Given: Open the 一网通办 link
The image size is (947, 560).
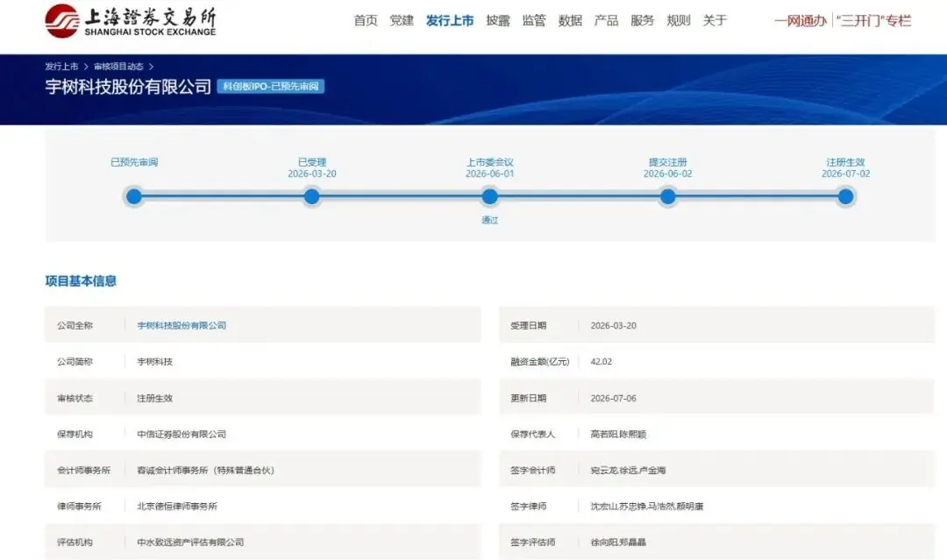Looking at the screenshot, I should pos(801,21).
